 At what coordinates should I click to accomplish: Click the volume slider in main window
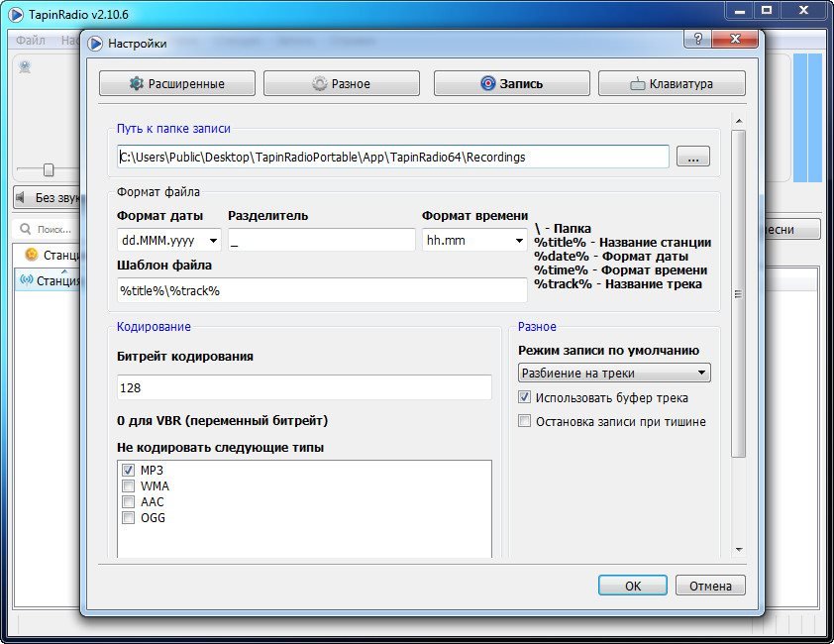click(48, 169)
